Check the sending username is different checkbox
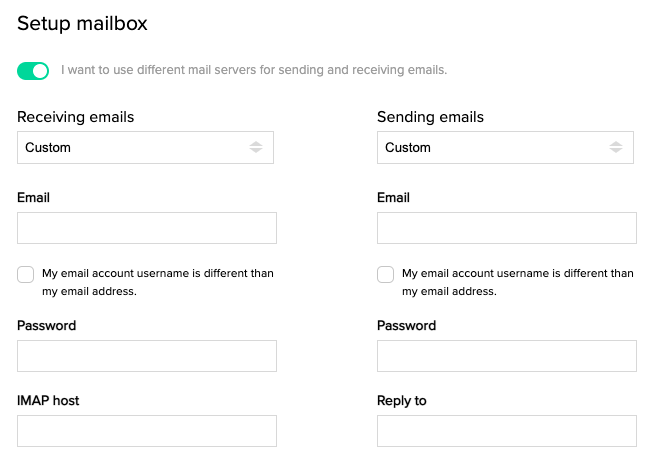The width and height of the screenshot is (657, 458). tap(385, 274)
